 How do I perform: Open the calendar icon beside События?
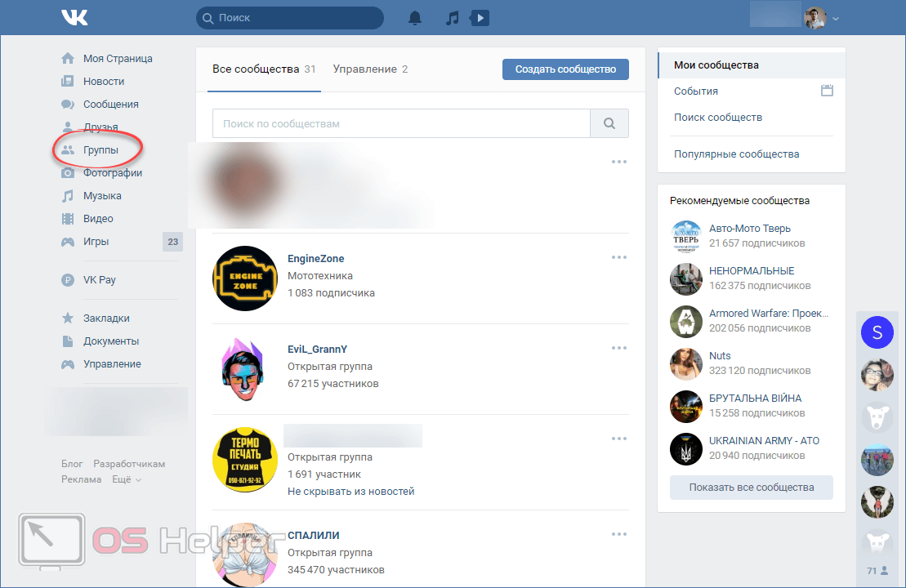tap(827, 91)
